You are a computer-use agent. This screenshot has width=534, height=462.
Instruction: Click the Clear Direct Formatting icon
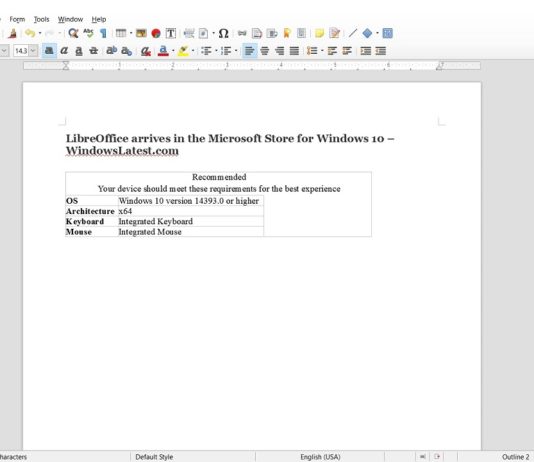click(146, 51)
